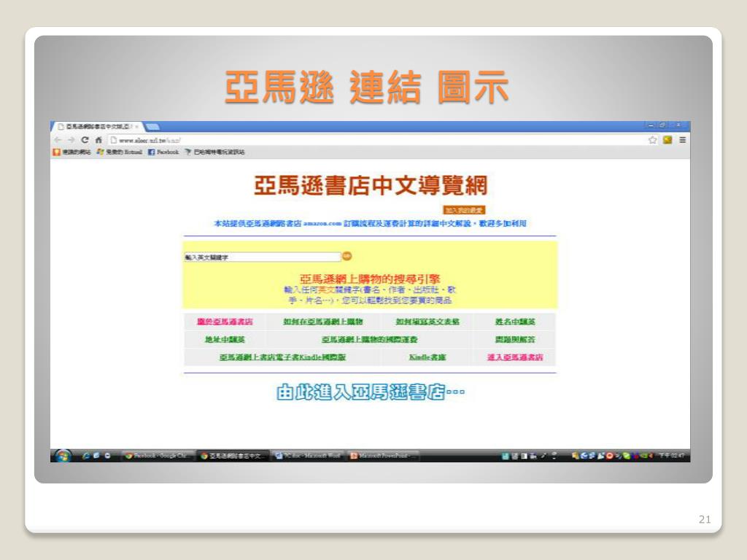The width and height of the screenshot is (747, 560).
Task: Switch to the Microsoft PowerPoint taskbar button
Action: [384, 456]
